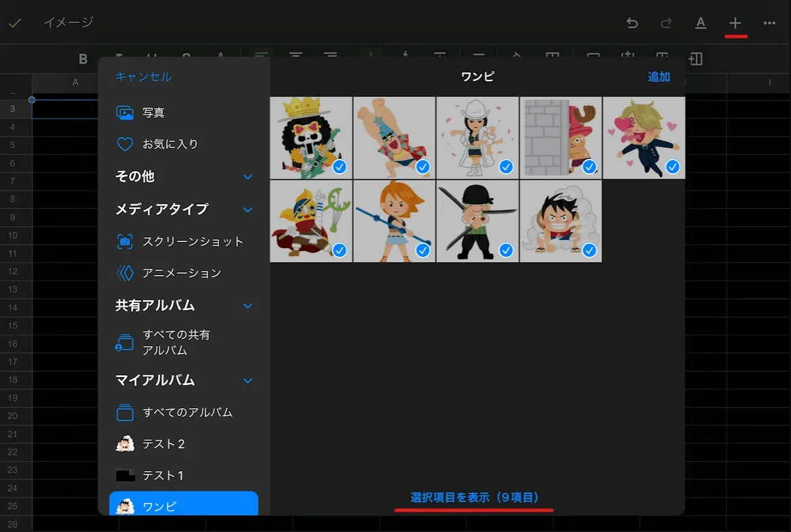This screenshot has height=532, width=791.
Task: Tap the 追加 add button
Action: 659,76
